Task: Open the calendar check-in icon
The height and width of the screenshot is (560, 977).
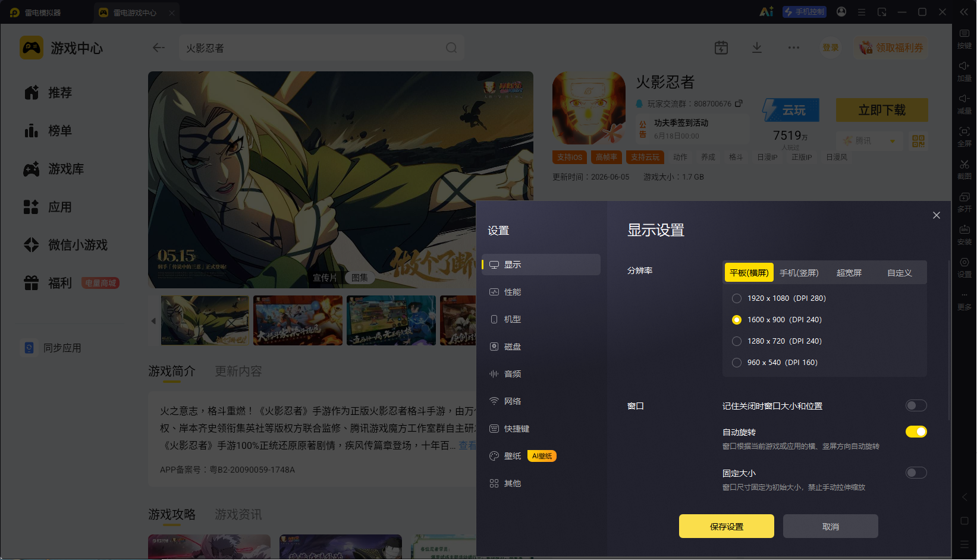Action: [x=721, y=48]
